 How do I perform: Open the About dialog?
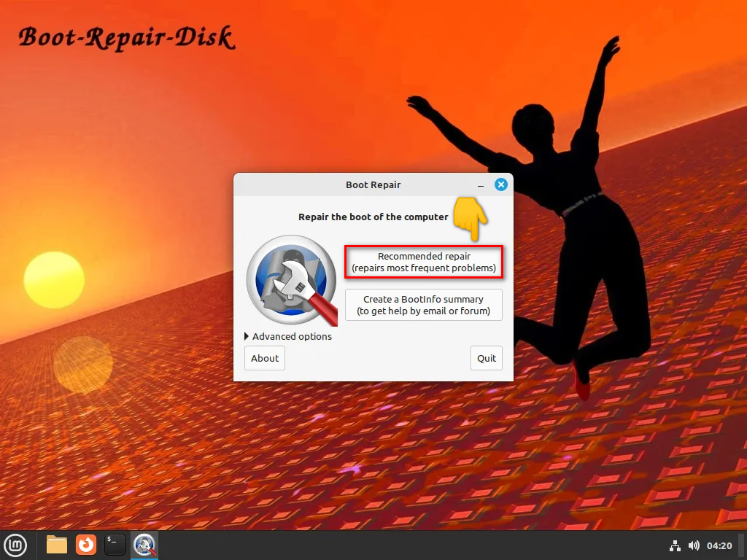pyautogui.click(x=264, y=358)
